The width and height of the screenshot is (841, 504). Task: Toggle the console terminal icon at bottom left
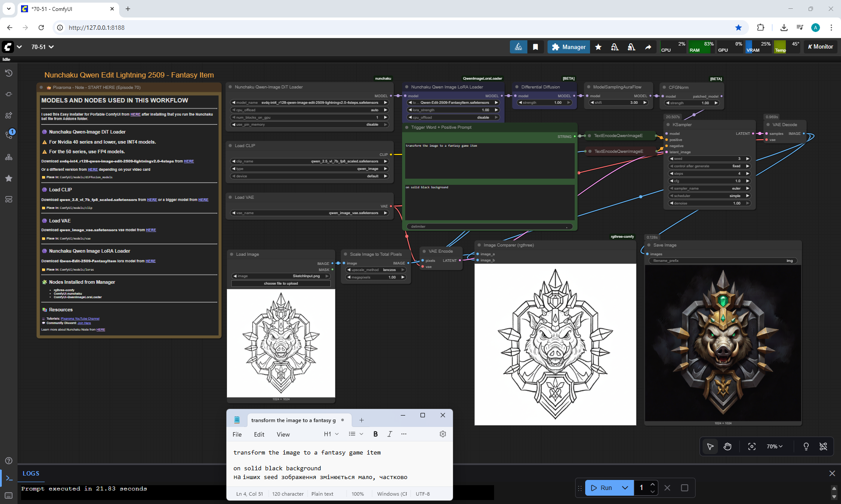[x=9, y=478]
